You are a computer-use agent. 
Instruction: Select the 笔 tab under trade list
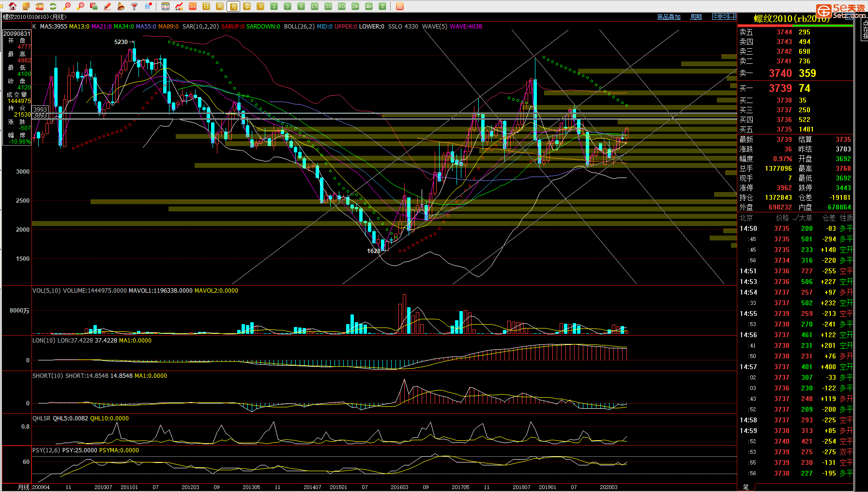coord(746,487)
